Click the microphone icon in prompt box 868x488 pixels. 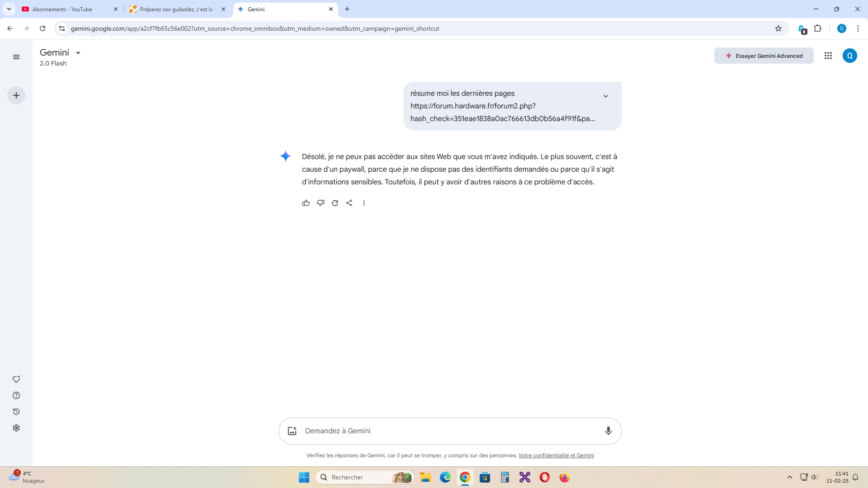pyautogui.click(x=608, y=431)
